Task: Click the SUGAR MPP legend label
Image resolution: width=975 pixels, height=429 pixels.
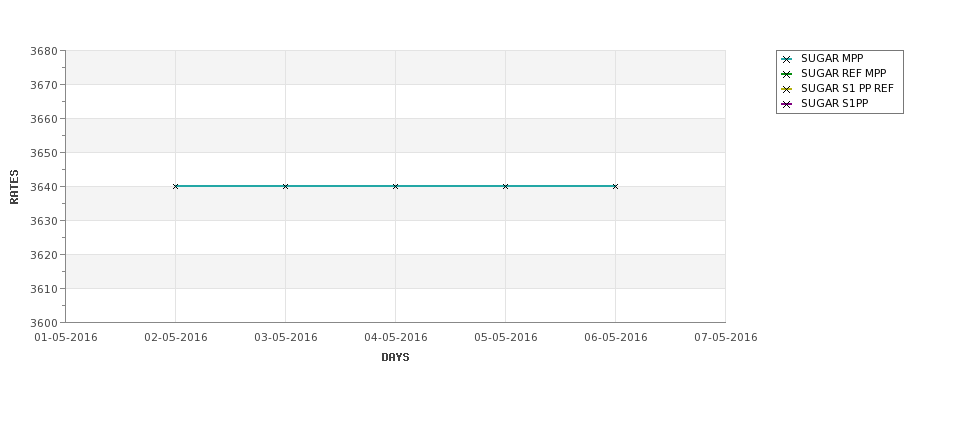Action: (x=831, y=58)
